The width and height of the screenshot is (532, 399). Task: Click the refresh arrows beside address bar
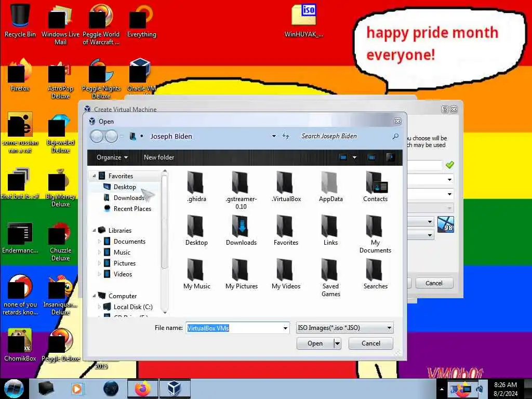[286, 137]
